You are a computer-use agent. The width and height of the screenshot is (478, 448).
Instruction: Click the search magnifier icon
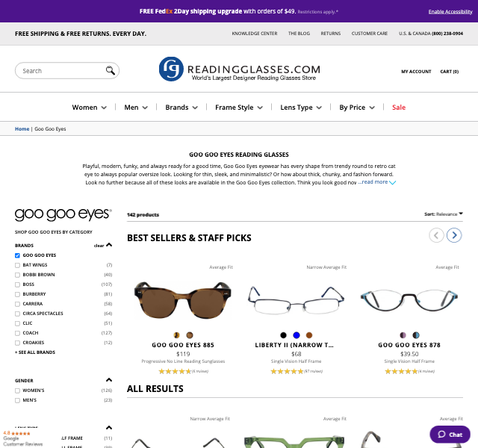click(x=111, y=70)
